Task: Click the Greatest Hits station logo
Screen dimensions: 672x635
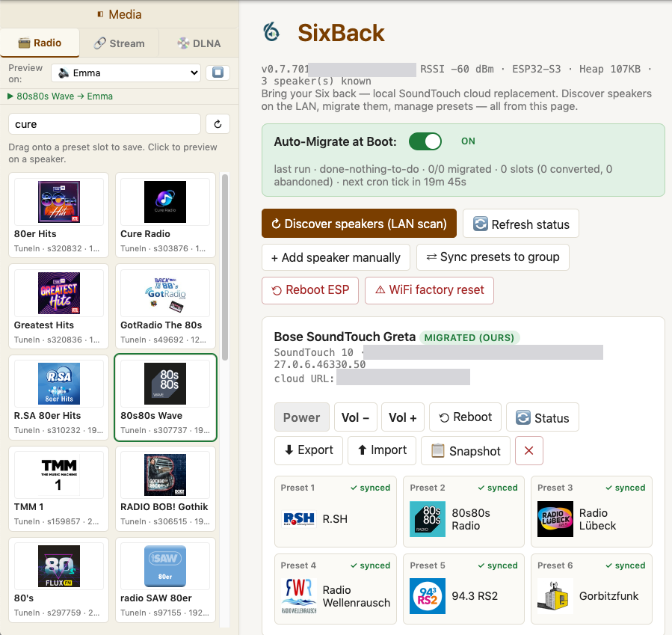Action: [x=59, y=293]
